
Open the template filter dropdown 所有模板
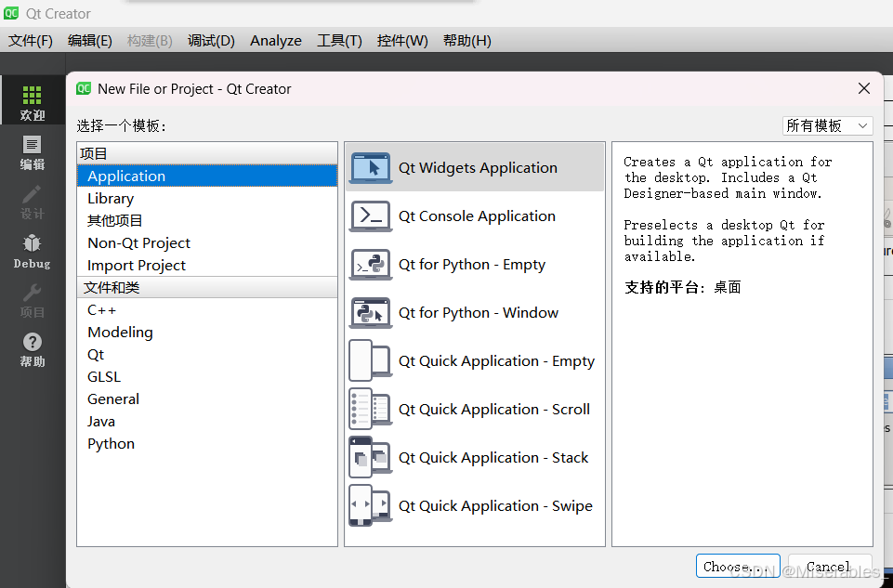pos(827,125)
